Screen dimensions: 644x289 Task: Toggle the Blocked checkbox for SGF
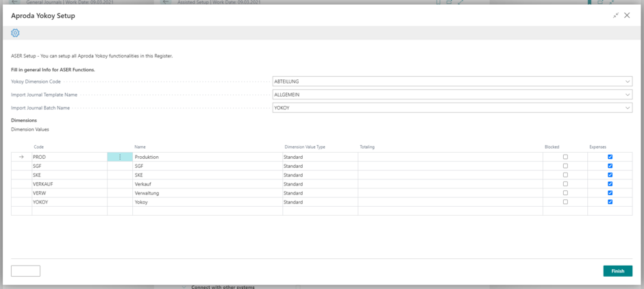pyautogui.click(x=565, y=166)
